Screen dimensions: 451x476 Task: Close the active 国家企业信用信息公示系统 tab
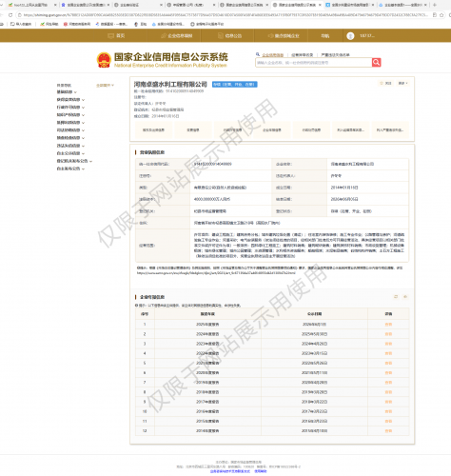(x=320, y=5)
